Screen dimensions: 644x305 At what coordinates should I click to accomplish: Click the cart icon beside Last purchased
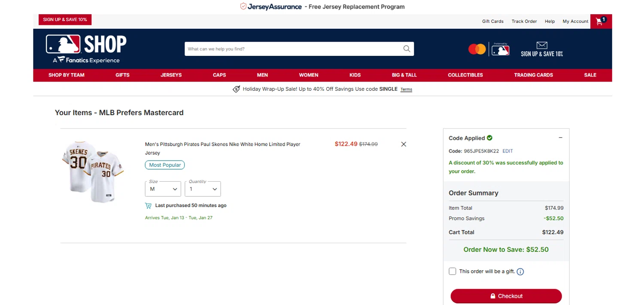[148, 205]
